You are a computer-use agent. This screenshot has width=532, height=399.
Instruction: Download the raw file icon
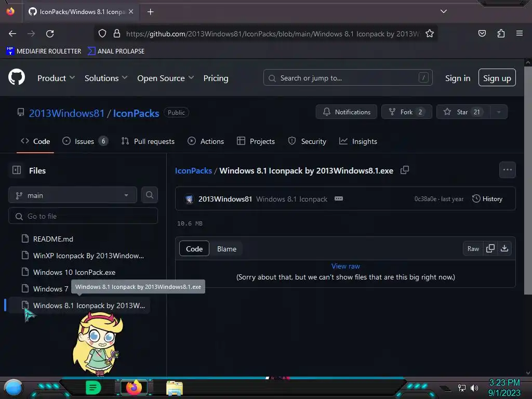[504, 248]
